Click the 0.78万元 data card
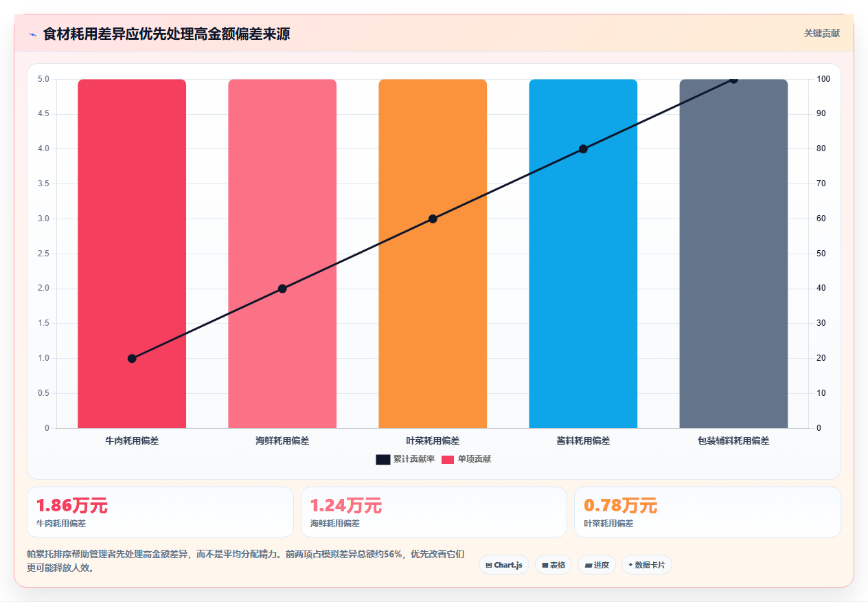 tap(707, 512)
